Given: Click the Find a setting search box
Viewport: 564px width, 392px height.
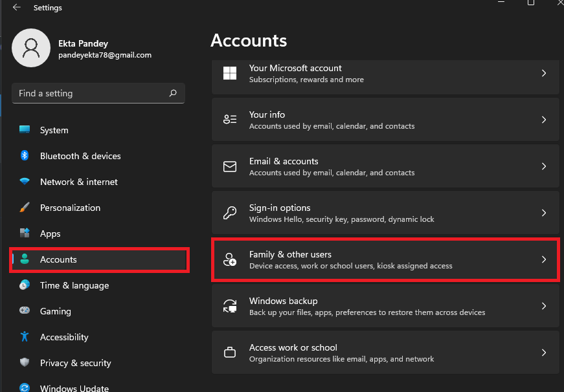Looking at the screenshot, I should [x=91, y=93].
